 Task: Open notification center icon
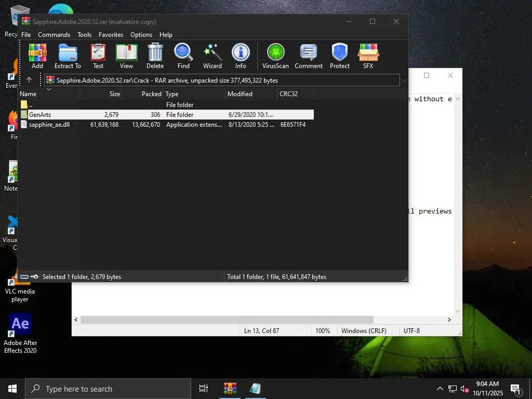(516, 389)
